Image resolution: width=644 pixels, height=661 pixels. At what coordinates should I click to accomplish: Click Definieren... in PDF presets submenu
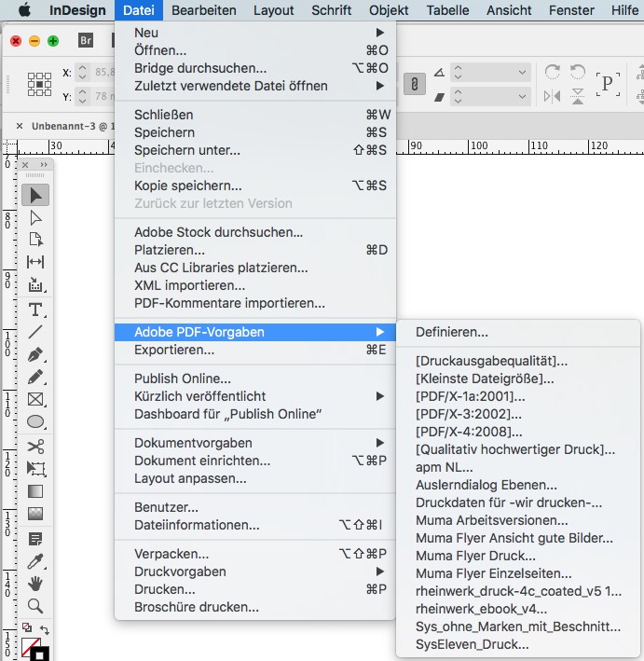point(452,332)
